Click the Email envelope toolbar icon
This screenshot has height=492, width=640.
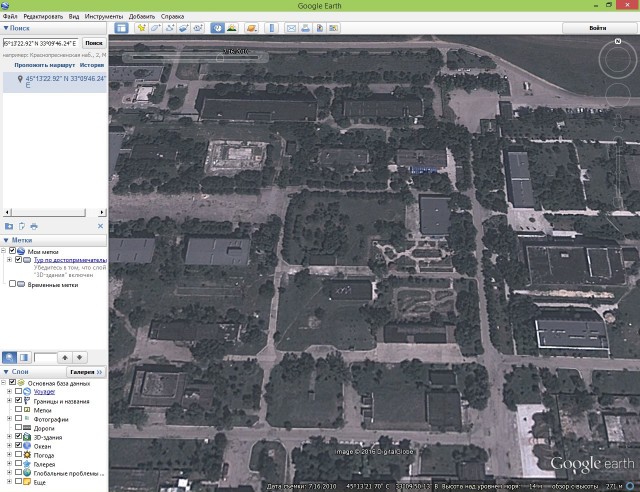coord(291,28)
